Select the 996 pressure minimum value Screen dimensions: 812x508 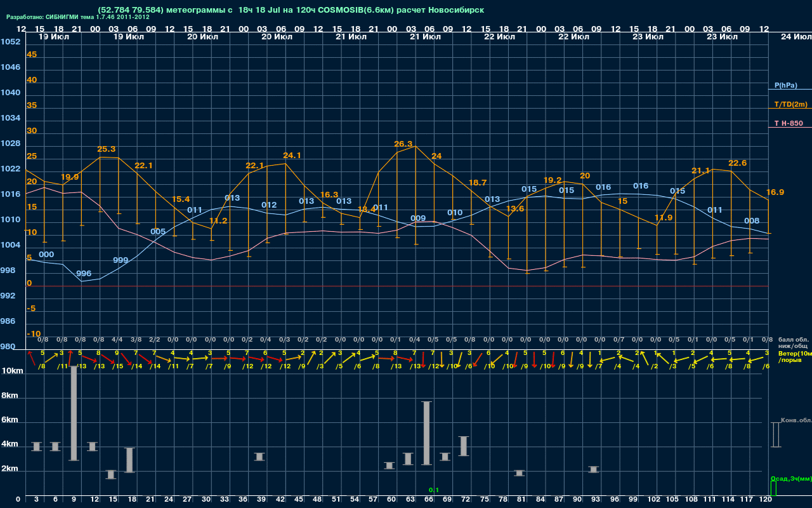tap(84, 274)
